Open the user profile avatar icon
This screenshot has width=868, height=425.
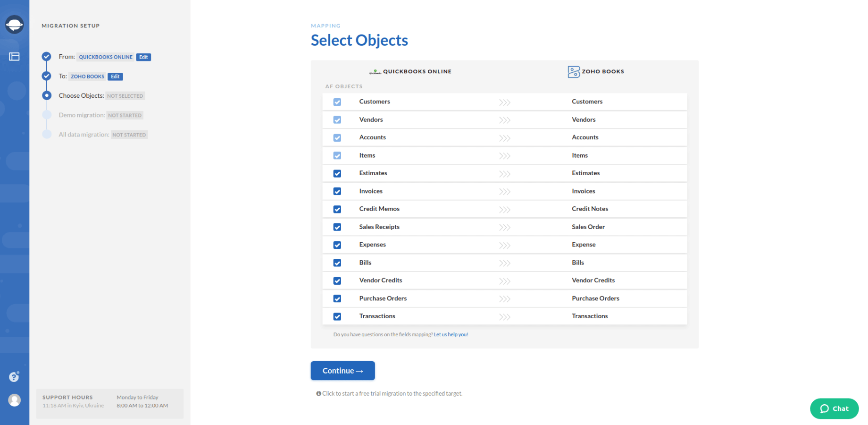[14, 400]
